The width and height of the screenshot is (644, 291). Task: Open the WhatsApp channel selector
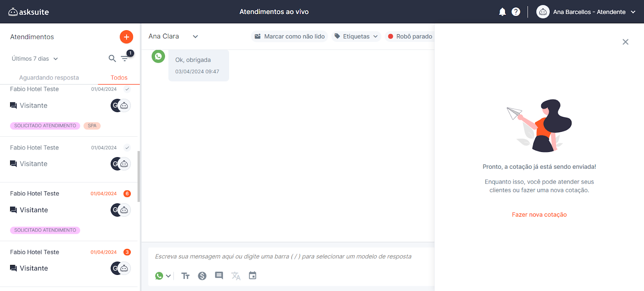click(x=163, y=276)
